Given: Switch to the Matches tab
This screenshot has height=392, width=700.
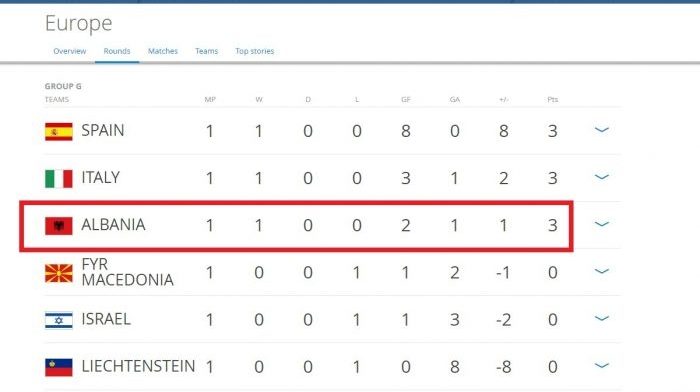Looking at the screenshot, I should point(163,51).
